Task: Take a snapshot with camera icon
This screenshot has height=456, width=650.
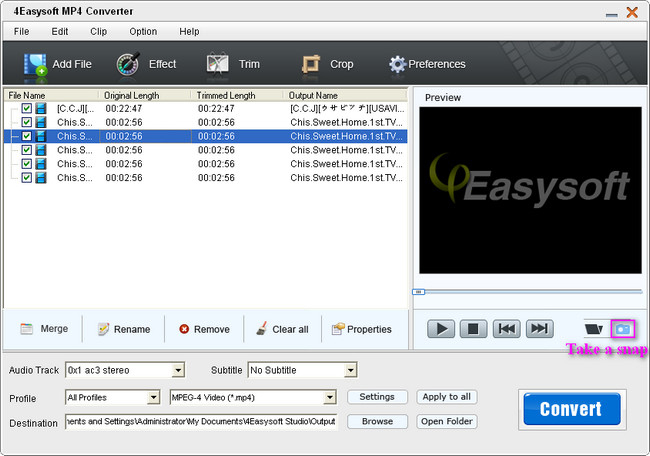Action: [x=623, y=329]
